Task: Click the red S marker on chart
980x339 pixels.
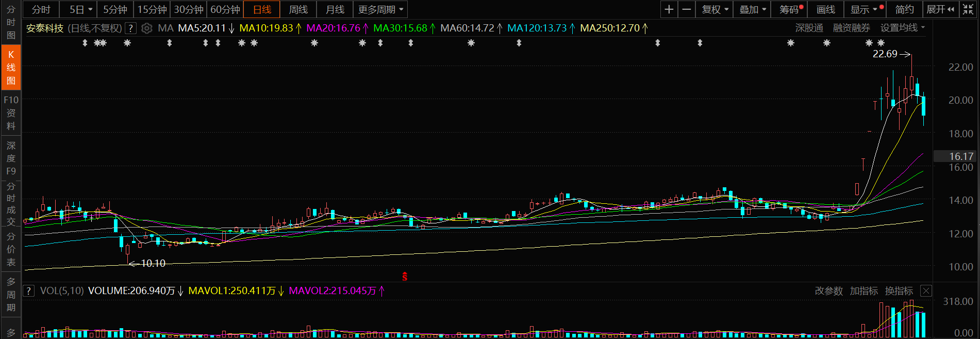Action: click(x=405, y=277)
